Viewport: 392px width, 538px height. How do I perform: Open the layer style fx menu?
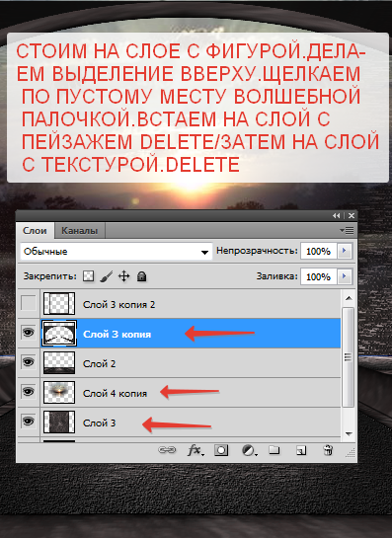(196, 450)
